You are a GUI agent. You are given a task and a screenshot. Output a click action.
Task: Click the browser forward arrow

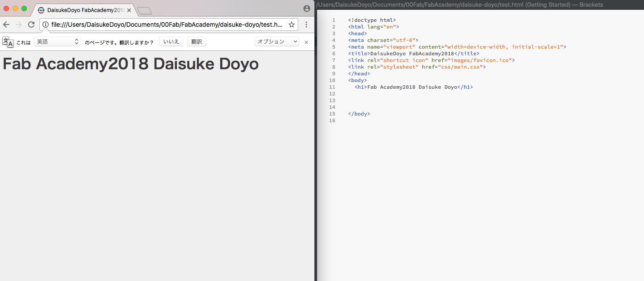pyautogui.click(x=19, y=25)
